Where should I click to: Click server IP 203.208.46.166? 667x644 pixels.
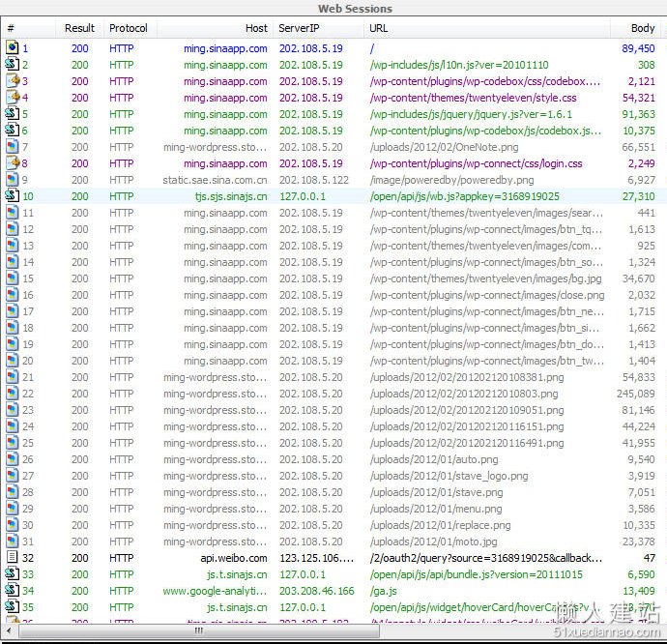pos(316,591)
